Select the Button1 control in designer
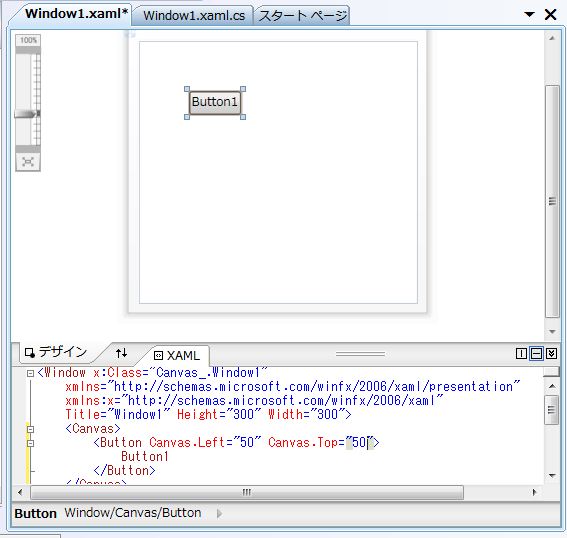567x538 pixels. pos(215,103)
